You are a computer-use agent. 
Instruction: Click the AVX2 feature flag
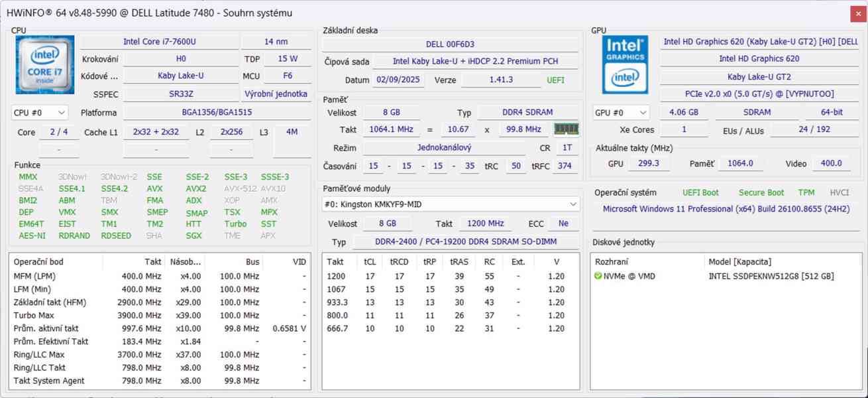point(195,188)
